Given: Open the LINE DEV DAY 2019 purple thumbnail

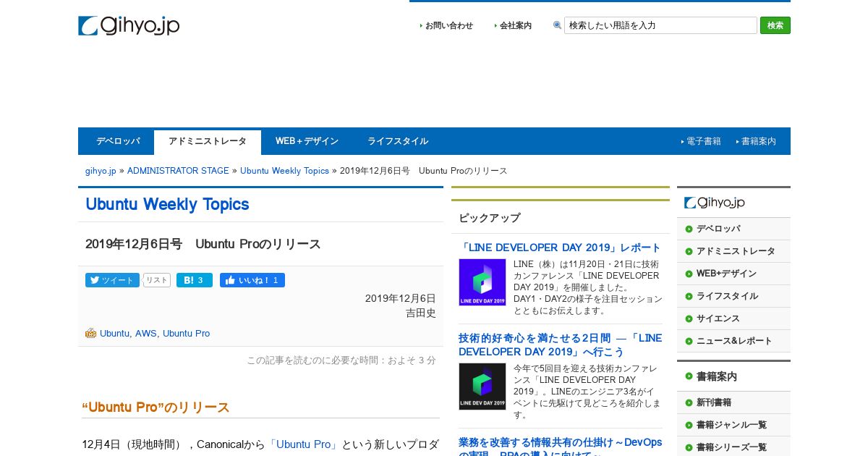Looking at the screenshot, I should click(482, 282).
